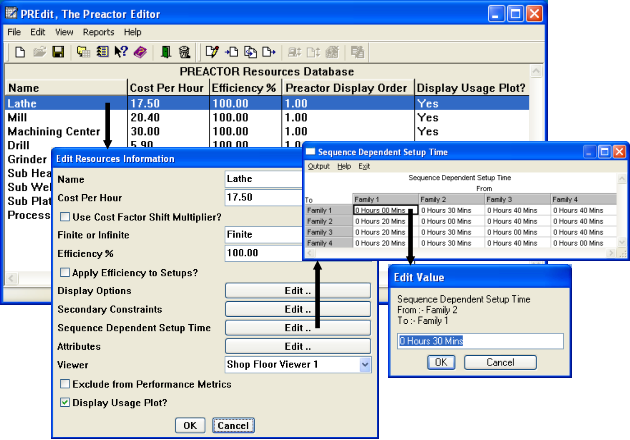The width and height of the screenshot is (630, 440).
Task: Click the Name field containing Lathe
Action: (264, 179)
